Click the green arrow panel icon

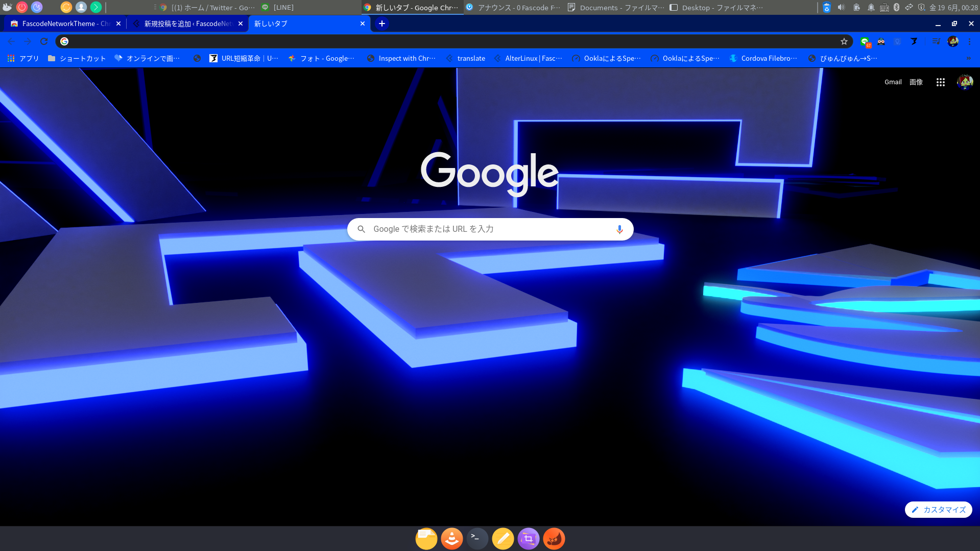96,7
